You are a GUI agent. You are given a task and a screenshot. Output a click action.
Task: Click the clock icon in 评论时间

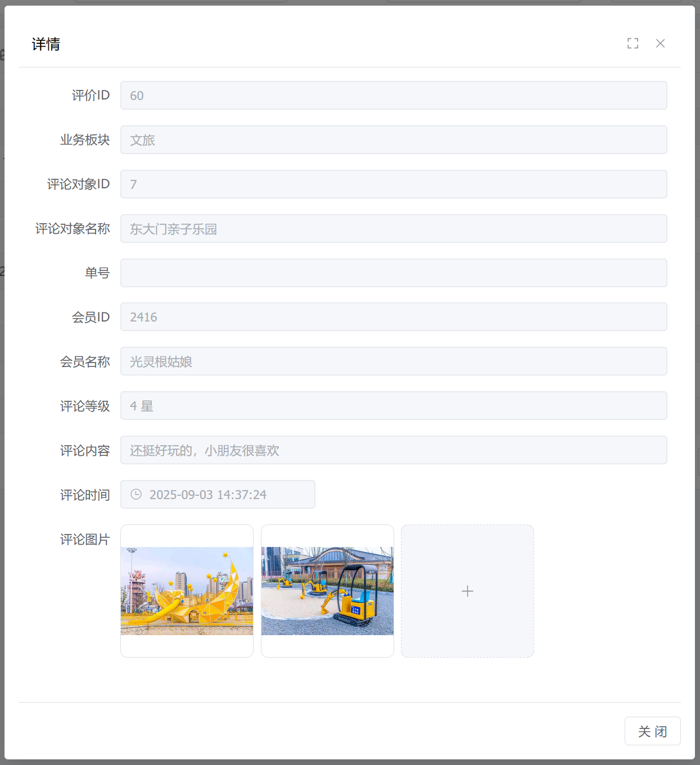[136, 495]
